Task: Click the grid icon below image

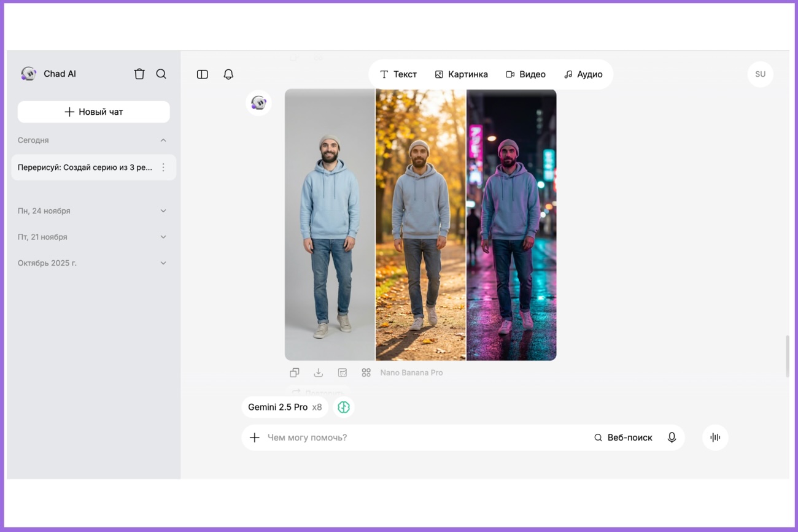Action: pos(366,372)
